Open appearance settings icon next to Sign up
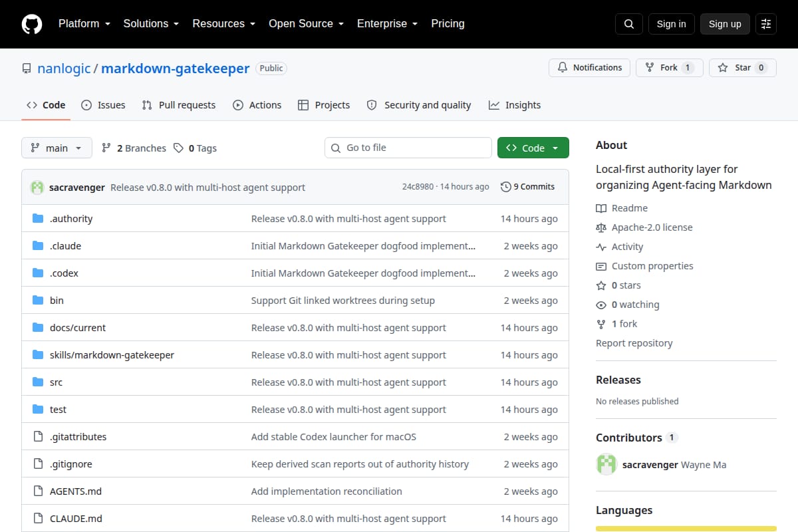Viewport: 798px width, 532px height. click(766, 24)
